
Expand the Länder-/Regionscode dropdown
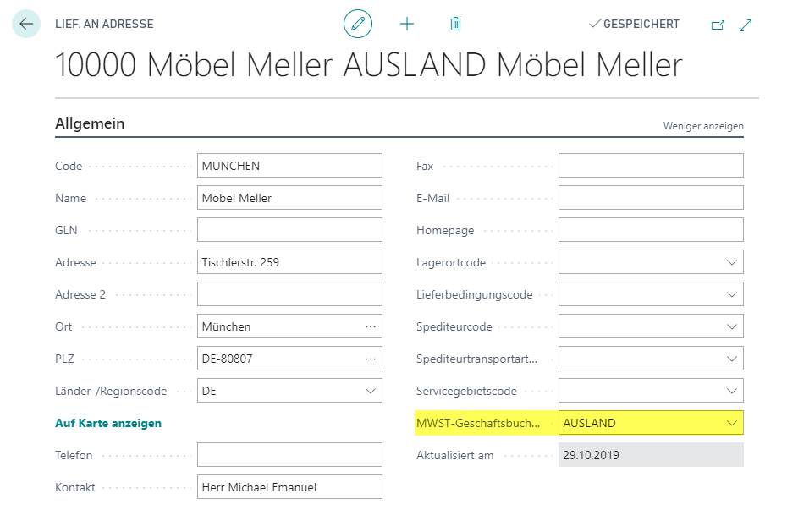click(x=371, y=391)
